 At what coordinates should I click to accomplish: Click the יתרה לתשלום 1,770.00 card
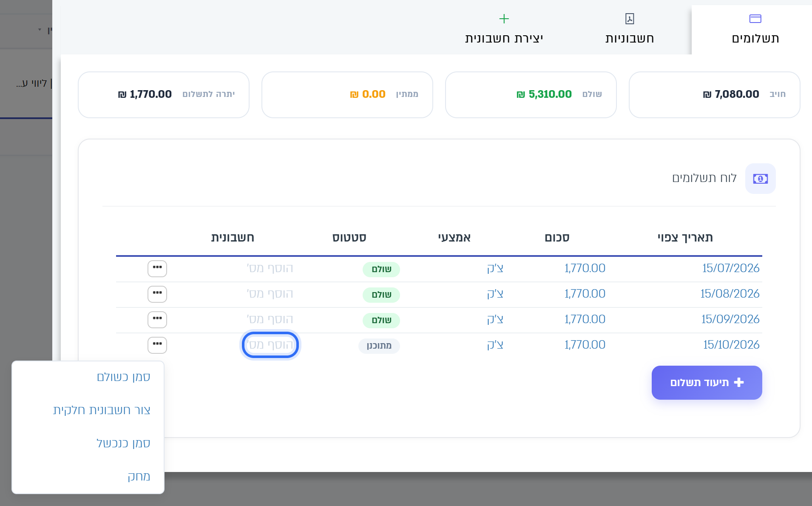pyautogui.click(x=164, y=95)
